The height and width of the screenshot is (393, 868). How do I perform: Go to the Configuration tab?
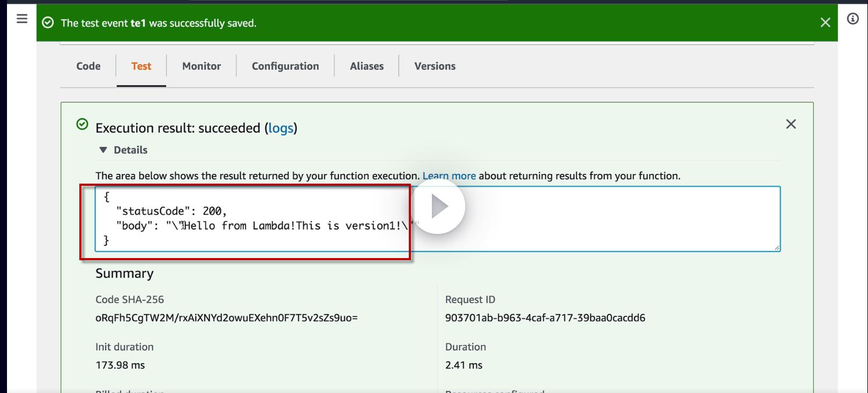pyautogui.click(x=286, y=66)
